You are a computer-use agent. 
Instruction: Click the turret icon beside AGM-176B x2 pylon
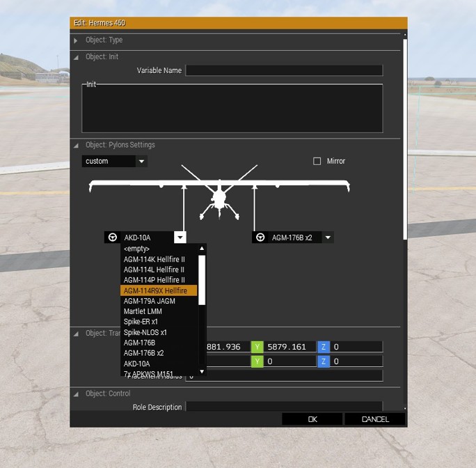pyautogui.click(x=260, y=237)
